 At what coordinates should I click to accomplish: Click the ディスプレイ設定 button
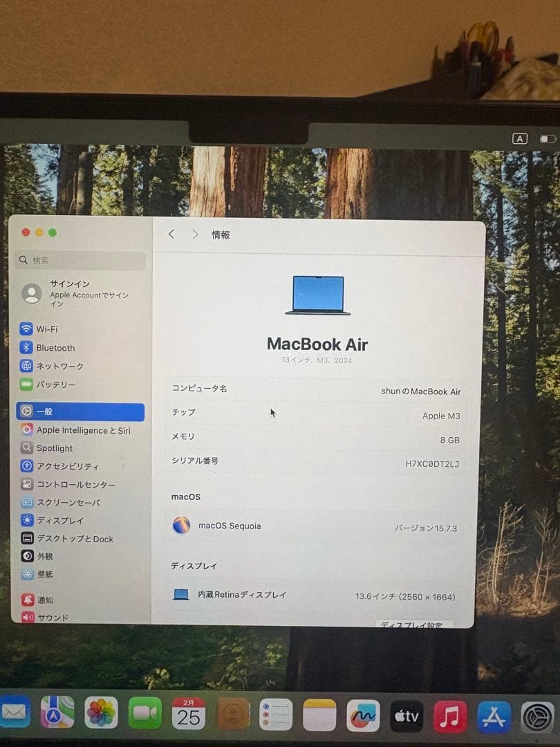413,625
